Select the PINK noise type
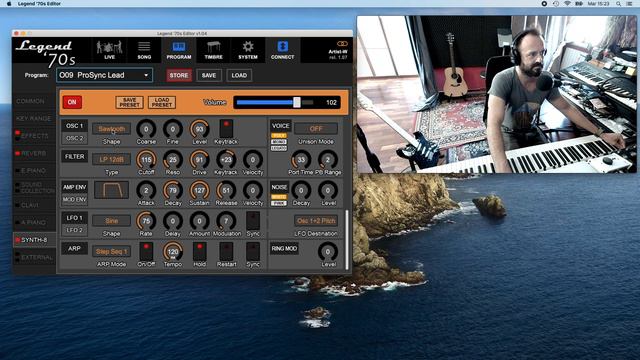Image resolution: width=640 pixels, height=360 pixels. tap(279, 203)
